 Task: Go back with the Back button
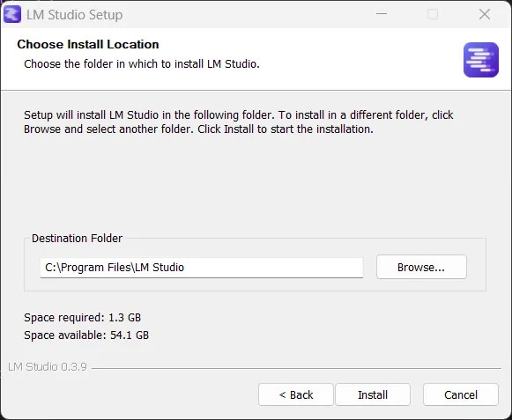point(296,394)
